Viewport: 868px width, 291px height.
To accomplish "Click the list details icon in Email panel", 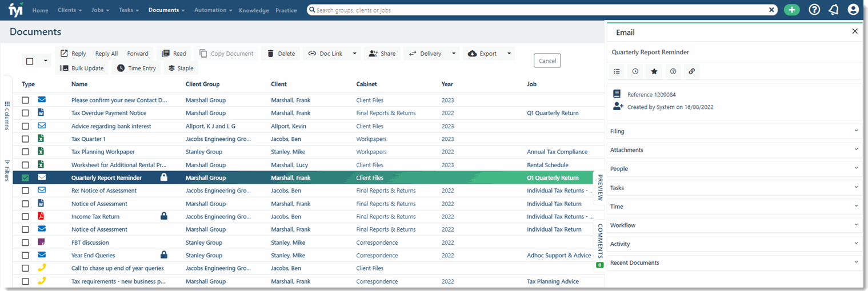I will (x=617, y=71).
